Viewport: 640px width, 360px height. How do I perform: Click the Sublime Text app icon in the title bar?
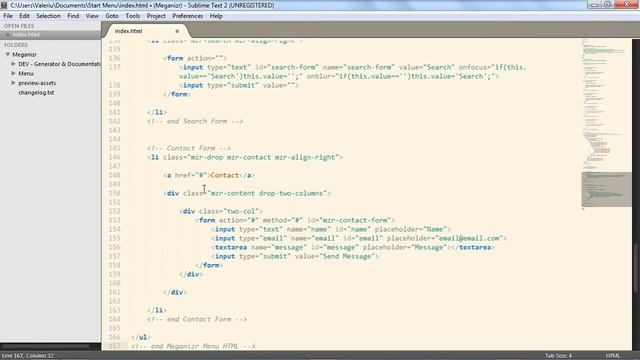4,5
